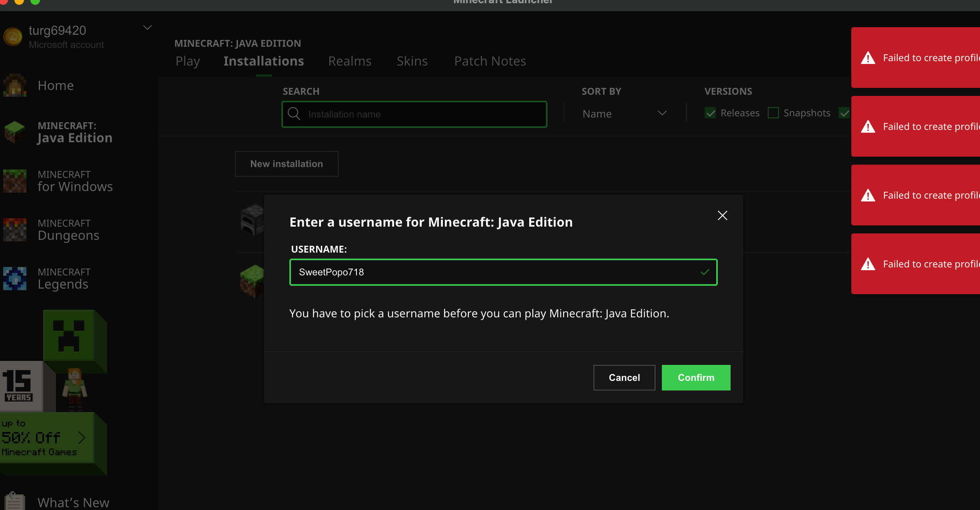Open the Minecraft Legends sidebar icon

(x=15, y=279)
